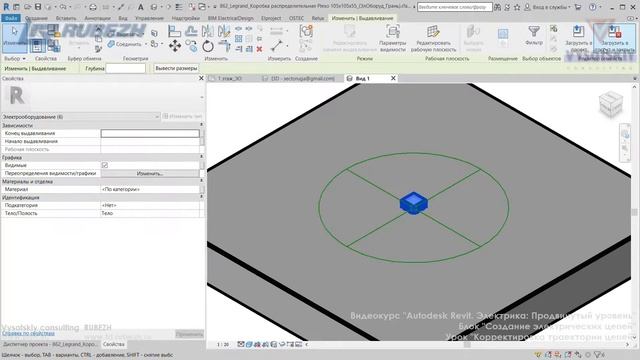Open the Manage (Управление) ribbon tab
This screenshot has height=360, width=640.
point(149,18)
